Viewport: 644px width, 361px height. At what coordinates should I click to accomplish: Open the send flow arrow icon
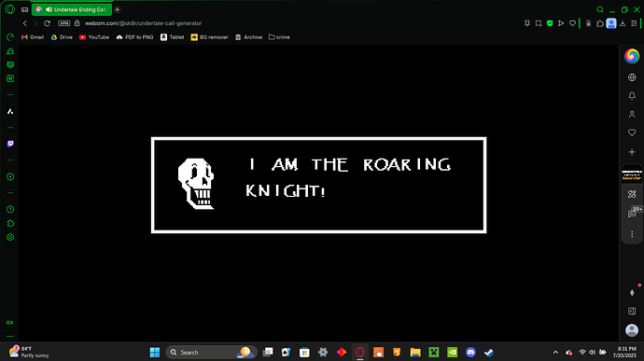(x=561, y=23)
